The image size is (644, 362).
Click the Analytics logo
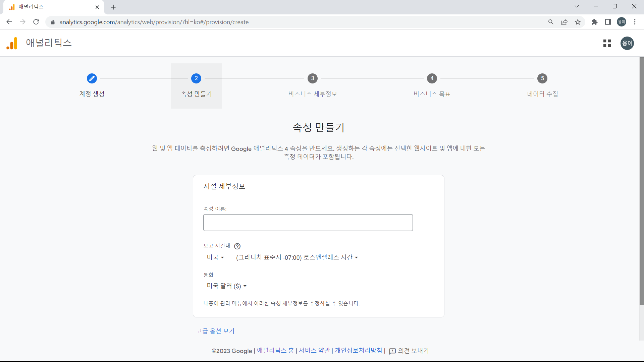tap(11, 43)
